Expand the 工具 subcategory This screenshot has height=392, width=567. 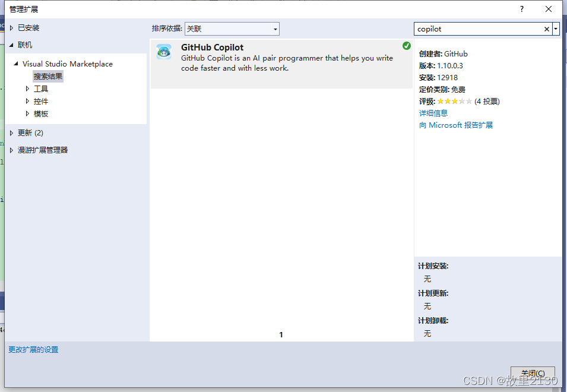pos(27,88)
